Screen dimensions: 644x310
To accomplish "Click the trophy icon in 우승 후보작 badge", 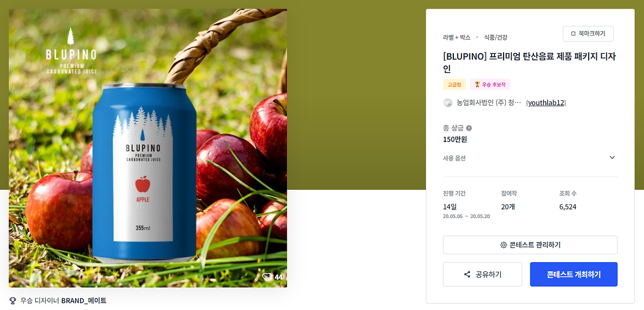I will pyautogui.click(x=477, y=85).
